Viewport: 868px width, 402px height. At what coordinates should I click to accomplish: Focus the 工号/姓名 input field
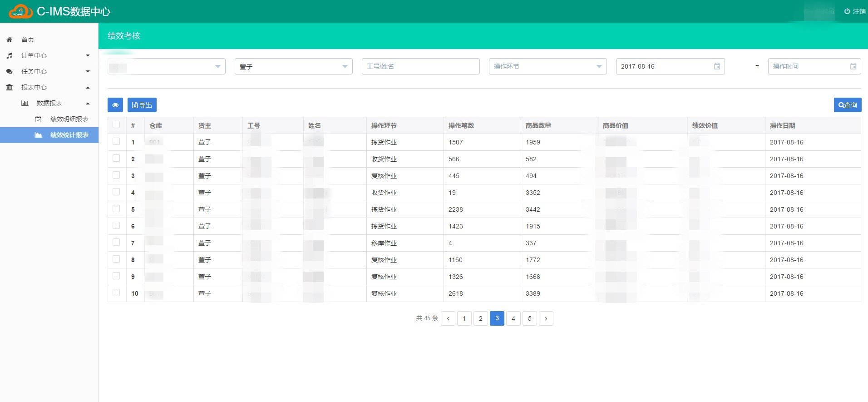421,66
